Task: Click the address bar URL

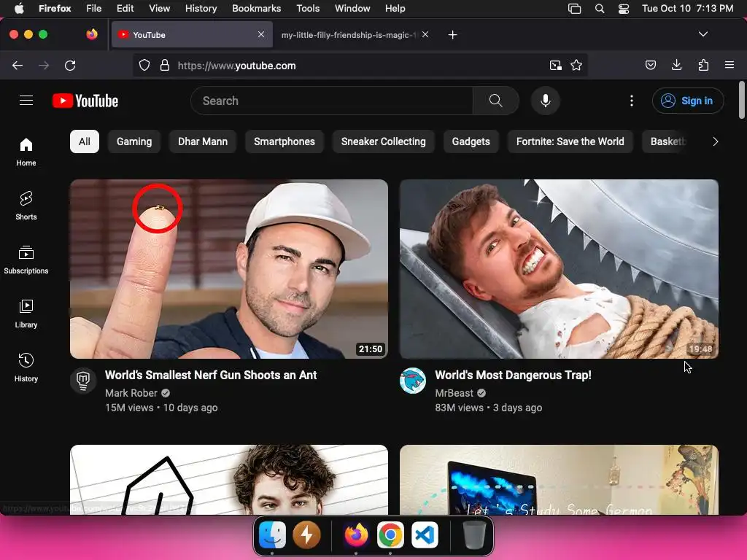Action: click(237, 66)
